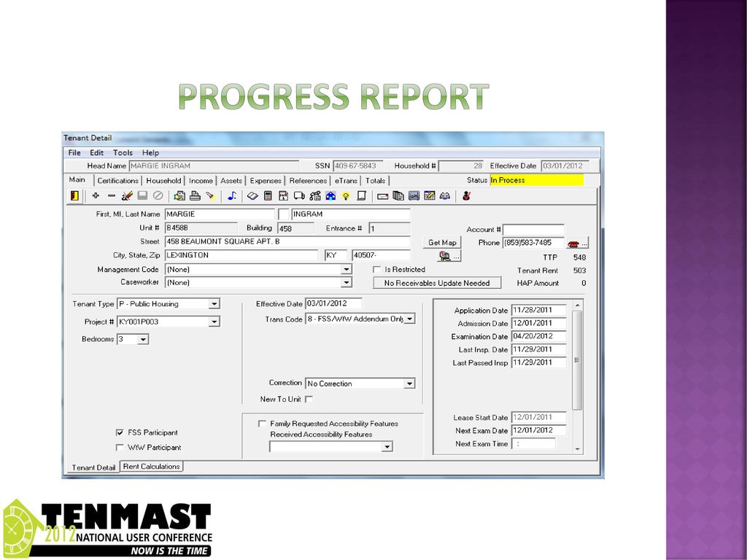This screenshot has width=747, height=560.
Task: Click the moving truck toolbar icon
Action: [x=299, y=195]
